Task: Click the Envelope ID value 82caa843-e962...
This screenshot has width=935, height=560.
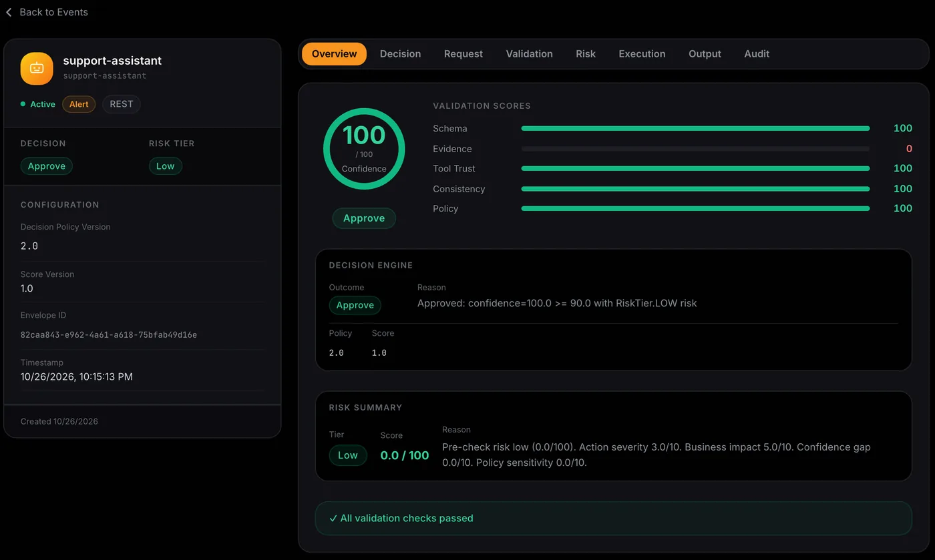Action: [x=109, y=335]
